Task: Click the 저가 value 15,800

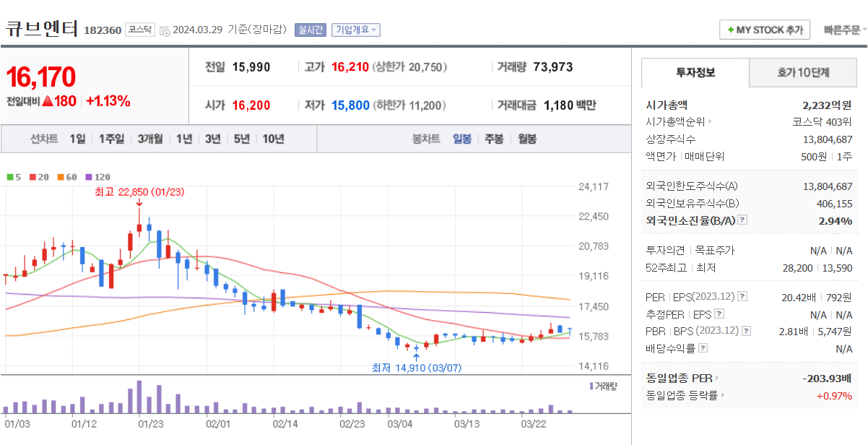Action: click(350, 105)
